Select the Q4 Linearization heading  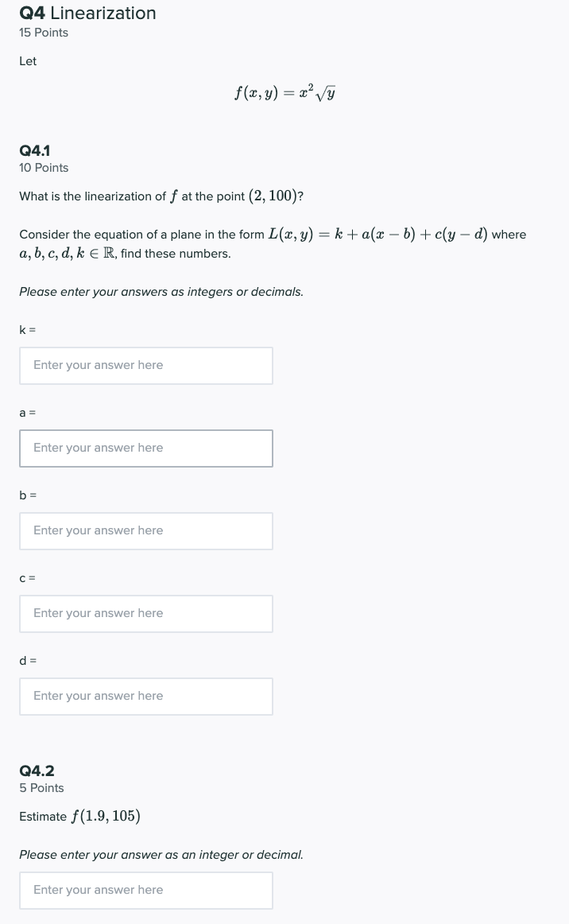87,13
